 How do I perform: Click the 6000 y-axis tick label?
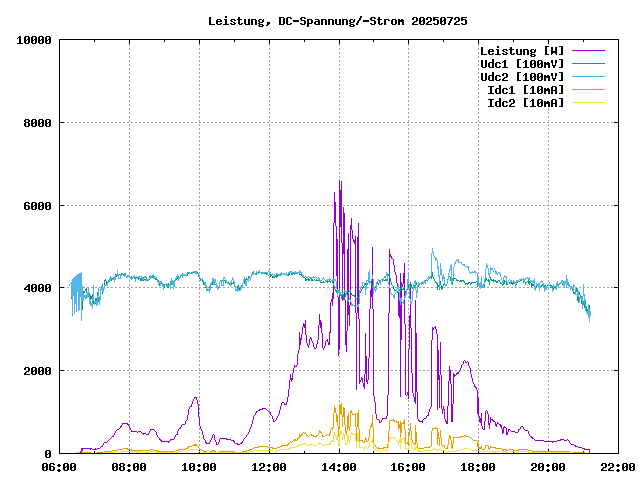[37, 206]
